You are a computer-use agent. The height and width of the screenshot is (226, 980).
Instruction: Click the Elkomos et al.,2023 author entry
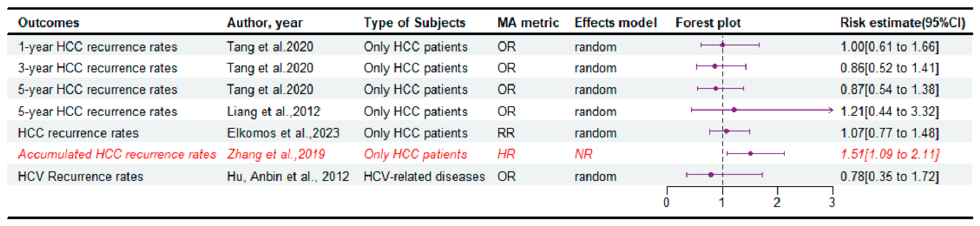coord(283,133)
